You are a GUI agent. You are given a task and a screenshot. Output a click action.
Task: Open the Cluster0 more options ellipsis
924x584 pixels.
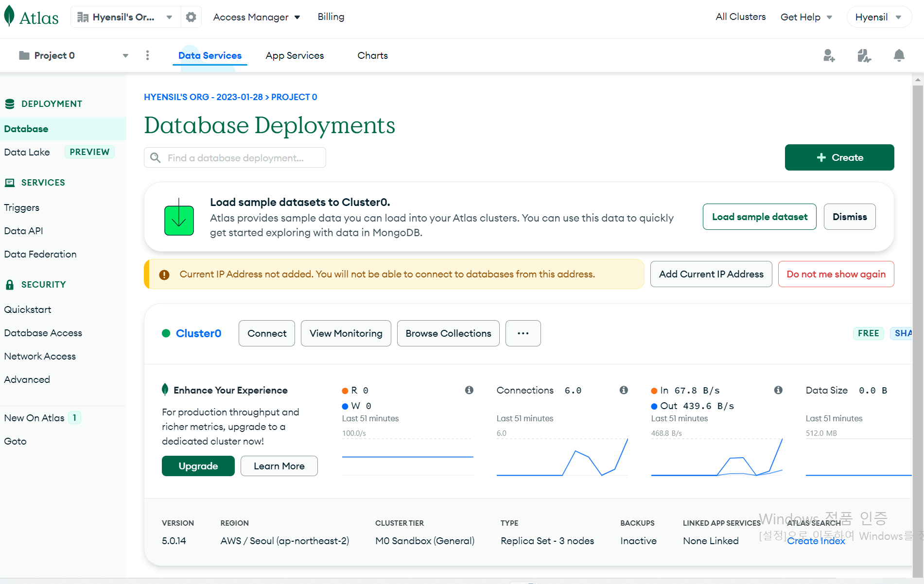click(523, 333)
